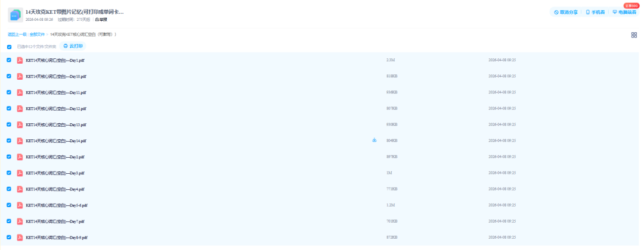Click the 举报 report link
644x250 pixels.
pos(101,20)
